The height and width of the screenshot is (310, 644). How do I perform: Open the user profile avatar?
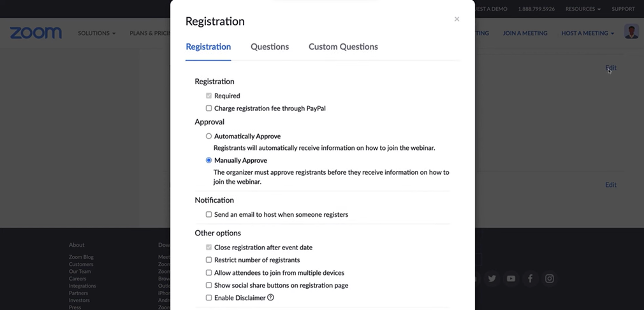(x=631, y=32)
